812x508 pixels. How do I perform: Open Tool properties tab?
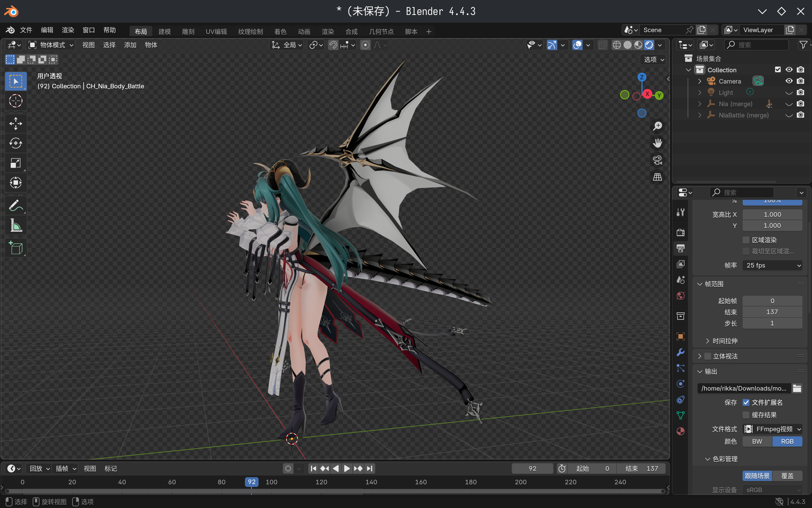pos(680,212)
